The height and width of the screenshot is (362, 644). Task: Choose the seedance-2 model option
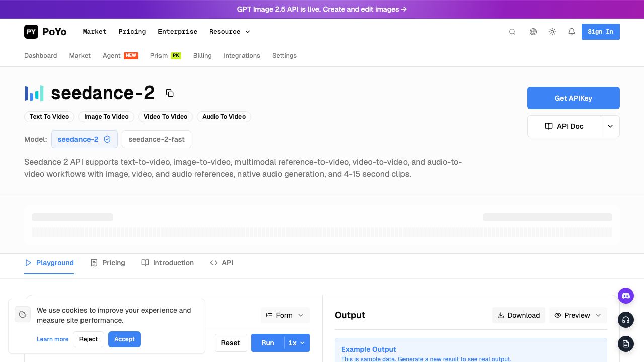pyautogui.click(x=85, y=139)
